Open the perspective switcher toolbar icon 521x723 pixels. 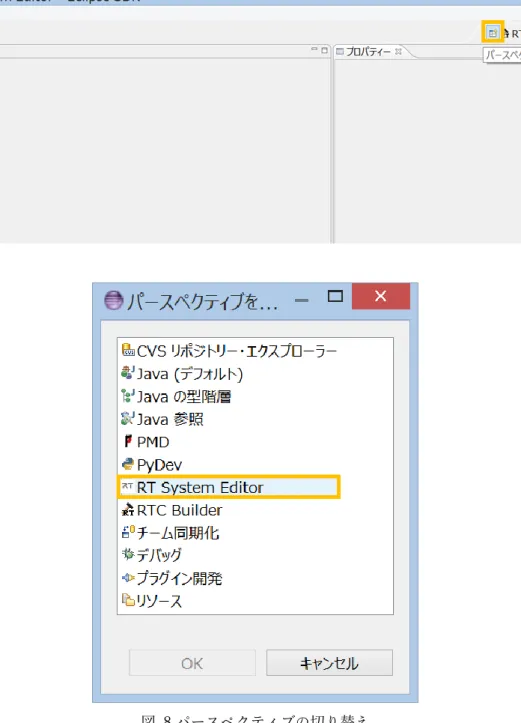pos(492,32)
